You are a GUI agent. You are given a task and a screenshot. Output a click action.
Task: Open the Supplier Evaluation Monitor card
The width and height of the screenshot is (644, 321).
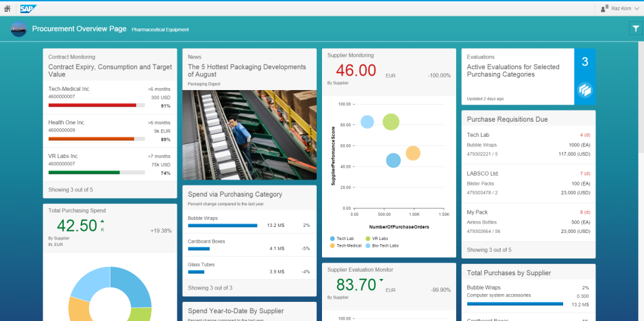click(x=388, y=270)
